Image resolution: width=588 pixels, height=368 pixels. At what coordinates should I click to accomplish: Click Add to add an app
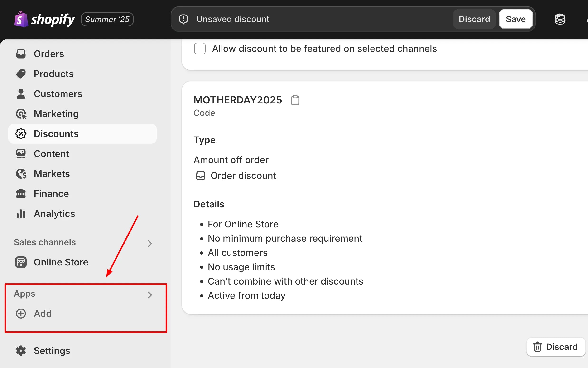43,314
